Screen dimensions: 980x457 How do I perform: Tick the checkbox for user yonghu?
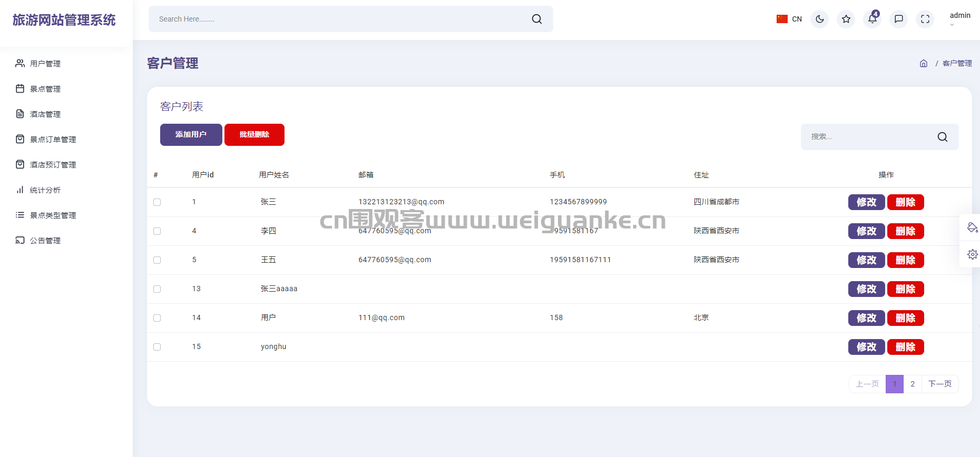157,347
